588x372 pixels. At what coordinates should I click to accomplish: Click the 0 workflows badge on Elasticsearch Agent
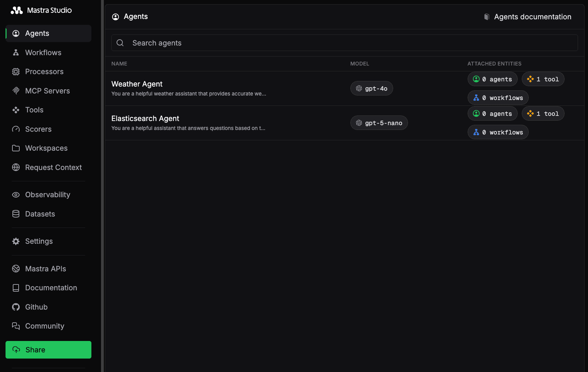[498, 132]
